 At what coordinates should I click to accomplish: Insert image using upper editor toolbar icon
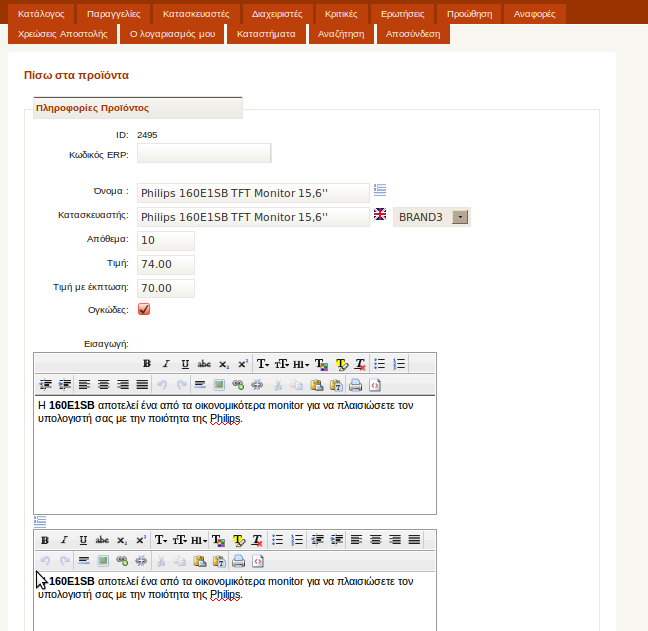point(219,385)
